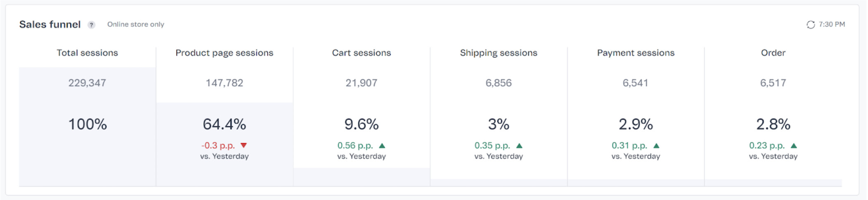868x200 pixels.
Task: Click the 6,517 order count value
Action: click(773, 83)
